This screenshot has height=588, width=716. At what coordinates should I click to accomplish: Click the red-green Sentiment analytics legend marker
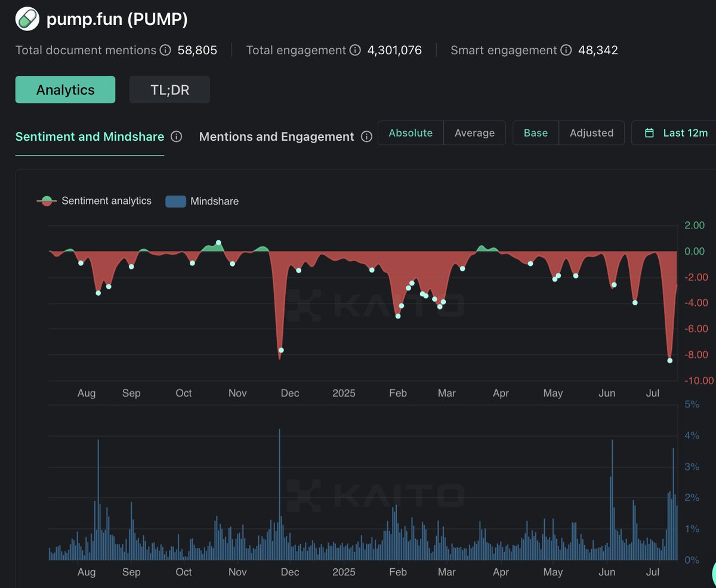coord(47,201)
